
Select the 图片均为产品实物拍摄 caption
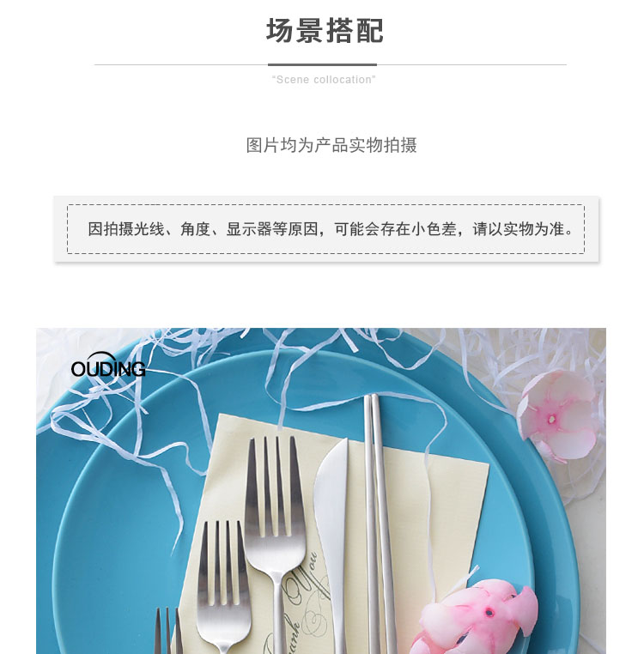[331, 145]
